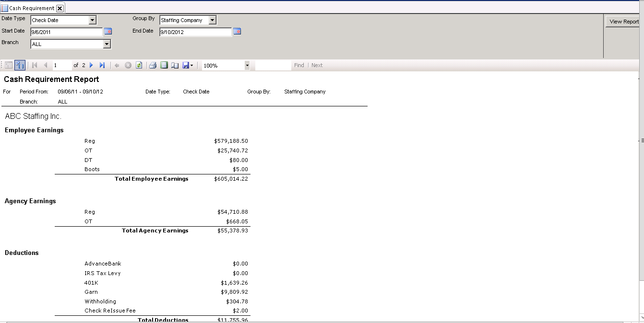Screen dimensions: 644x323
Task: Open page setup
Action: [x=175, y=65]
